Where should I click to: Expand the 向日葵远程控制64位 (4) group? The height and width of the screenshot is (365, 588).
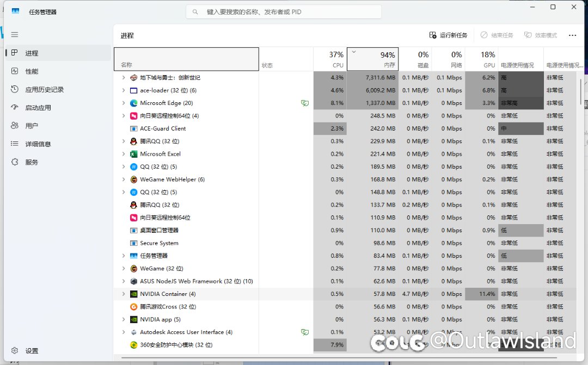coord(124,116)
